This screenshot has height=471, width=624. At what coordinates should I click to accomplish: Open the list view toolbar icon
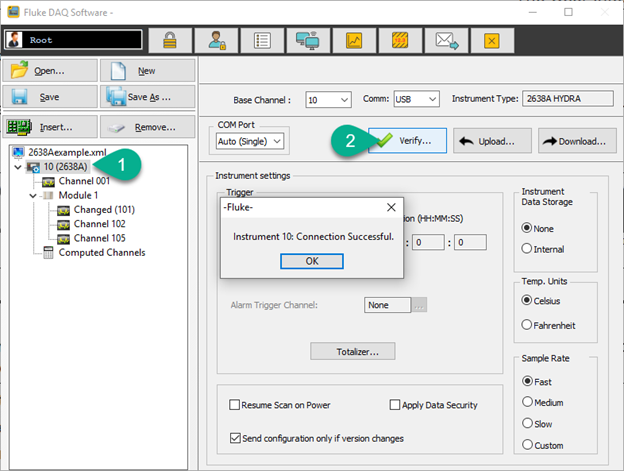tap(262, 41)
